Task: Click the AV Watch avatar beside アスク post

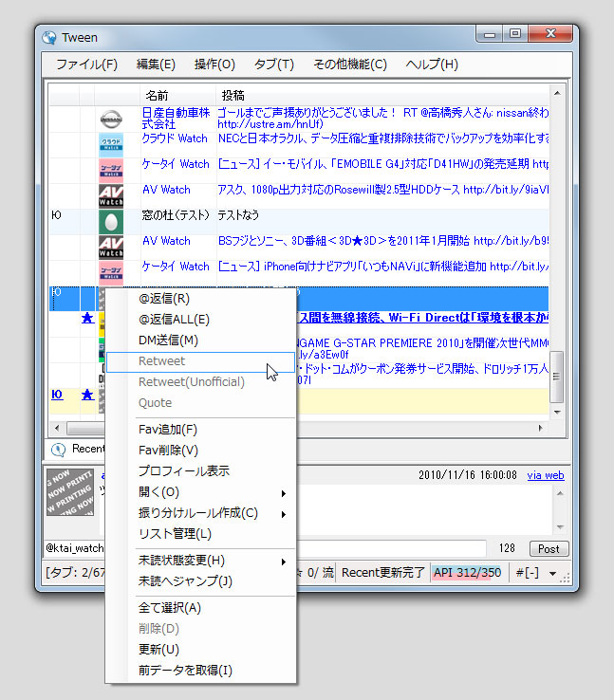Action: [x=111, y=196]
